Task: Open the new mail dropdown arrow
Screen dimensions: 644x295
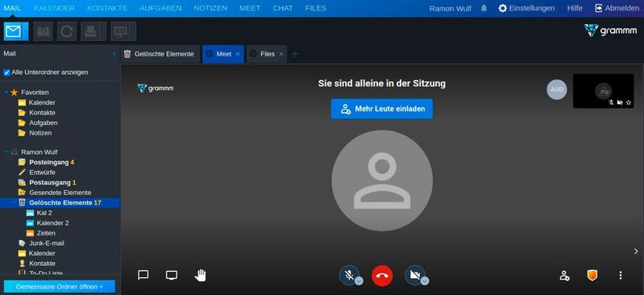Action: (26, 31)
